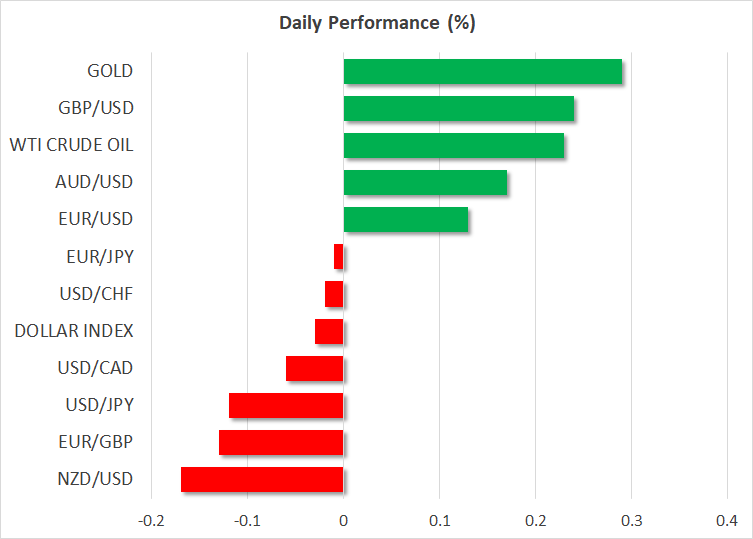Select the NZD/USD category label
Viewport: 753px width, 539px height.
click(x=96, y=479)
